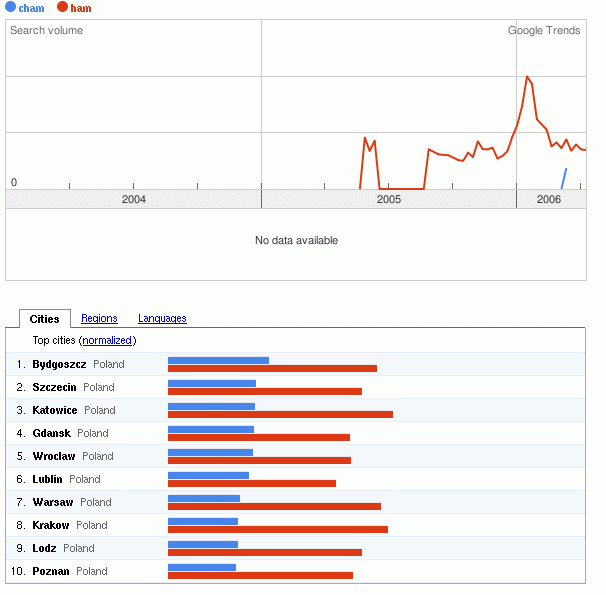Click the 2005 timeline label
Image resolution: width=606 pixels, height=595 pixels.
(x=389, y=200)
